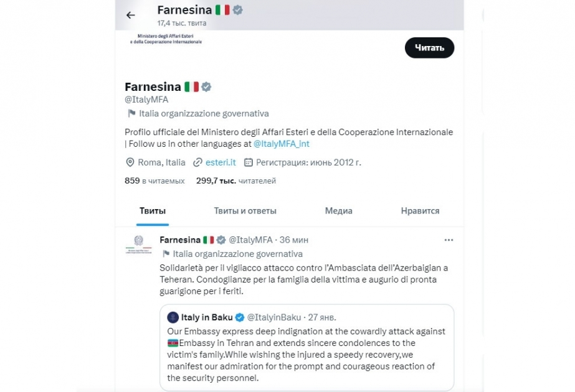
Task: Click the location pin icon by Roma
Action: (130, 162)
